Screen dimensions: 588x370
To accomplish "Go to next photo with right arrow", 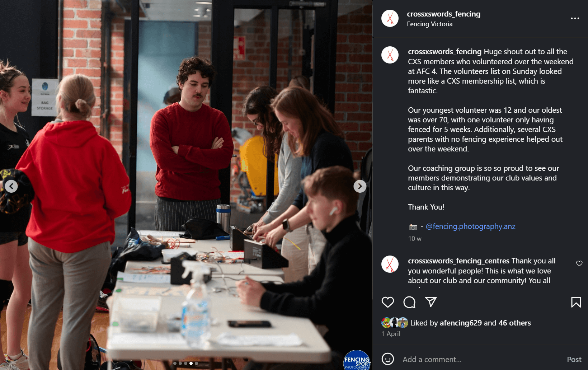I will 360,186.
